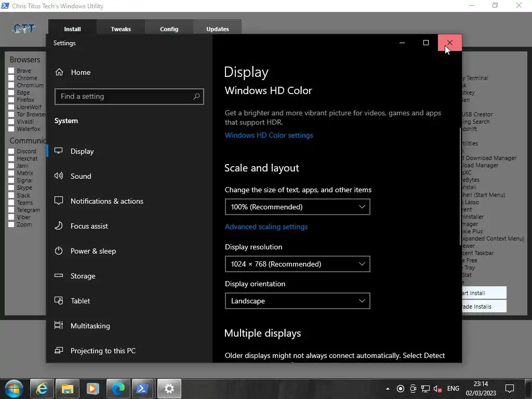Open the Action Center notification icon

coord(509,389)
